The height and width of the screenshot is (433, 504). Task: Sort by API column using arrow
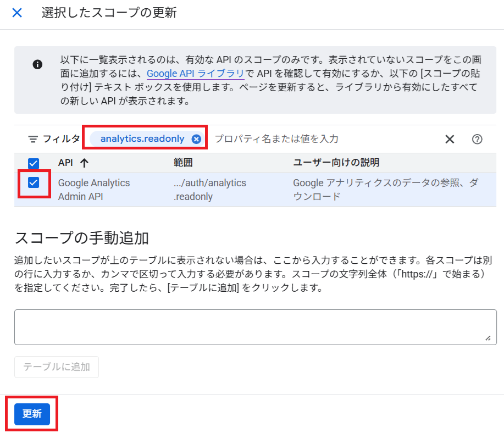click(x=84, y=163)
